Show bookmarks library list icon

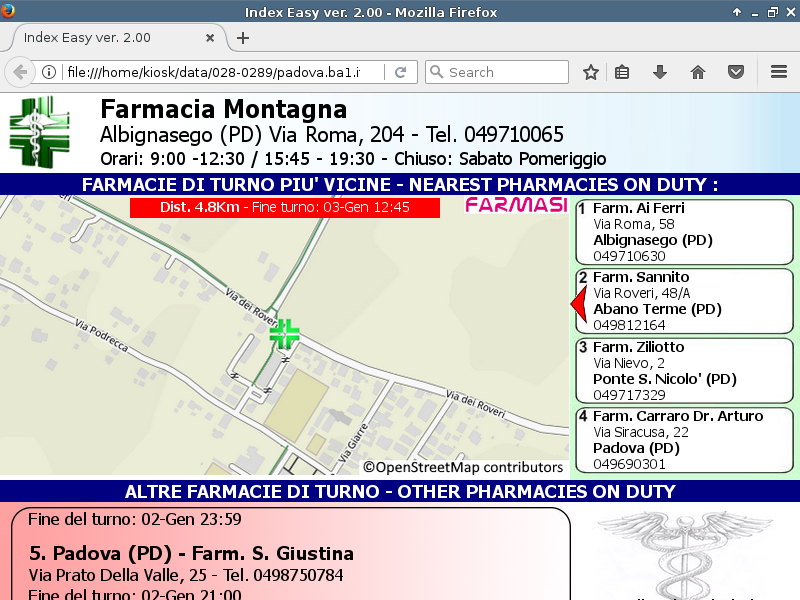(622, 72)
